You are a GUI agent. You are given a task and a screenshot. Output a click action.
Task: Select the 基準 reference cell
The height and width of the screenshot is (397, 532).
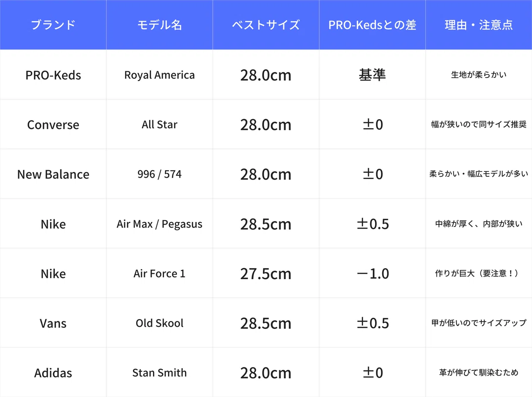(372, 75)
